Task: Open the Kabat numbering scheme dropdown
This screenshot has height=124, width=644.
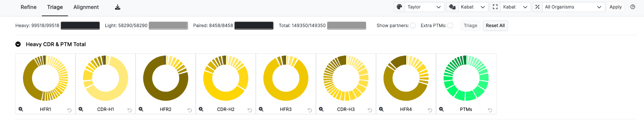Action: point(467,7)
